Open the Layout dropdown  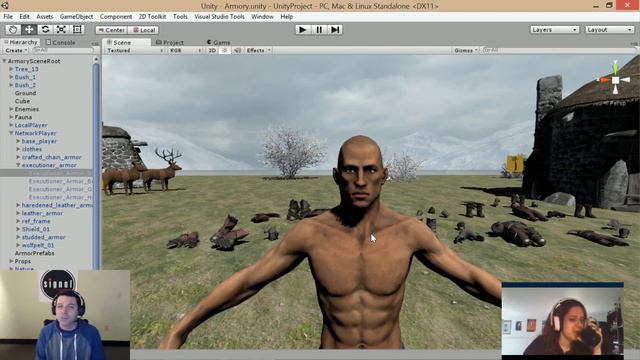(x=609, y=30)
